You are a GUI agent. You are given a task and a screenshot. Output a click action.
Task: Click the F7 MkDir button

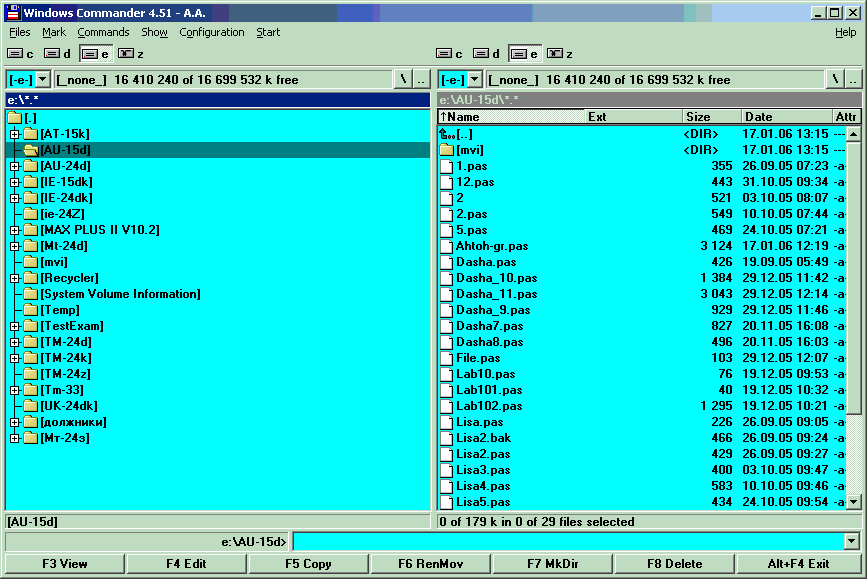[552, 564]
